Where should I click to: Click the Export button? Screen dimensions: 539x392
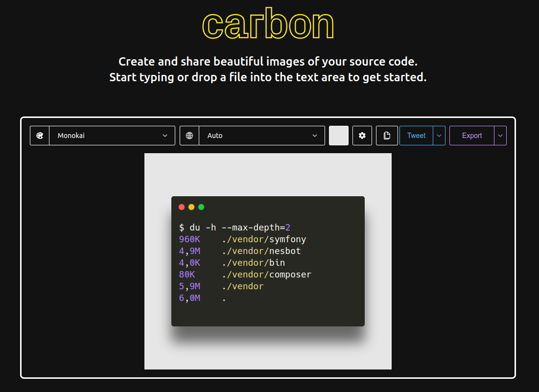472,136
